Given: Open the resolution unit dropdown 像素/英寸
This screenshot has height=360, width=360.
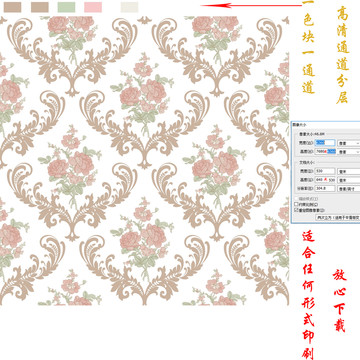Looking at the screenshot, I should click(x=349, y=189).
